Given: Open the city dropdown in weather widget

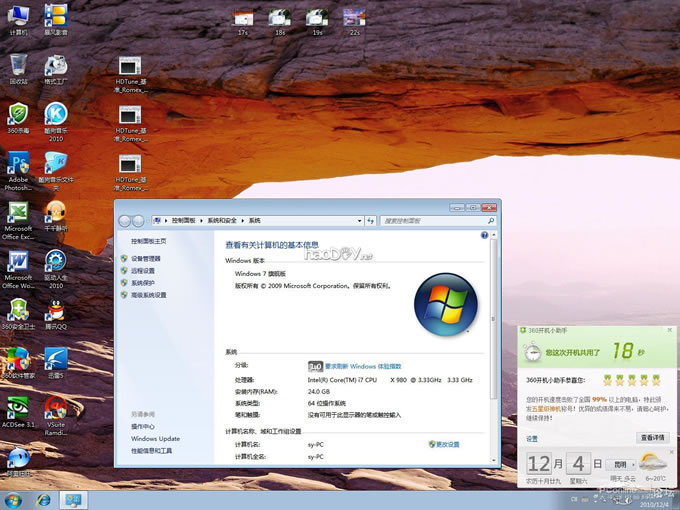Looking at the screenshot, I should [x=621, y=464].
